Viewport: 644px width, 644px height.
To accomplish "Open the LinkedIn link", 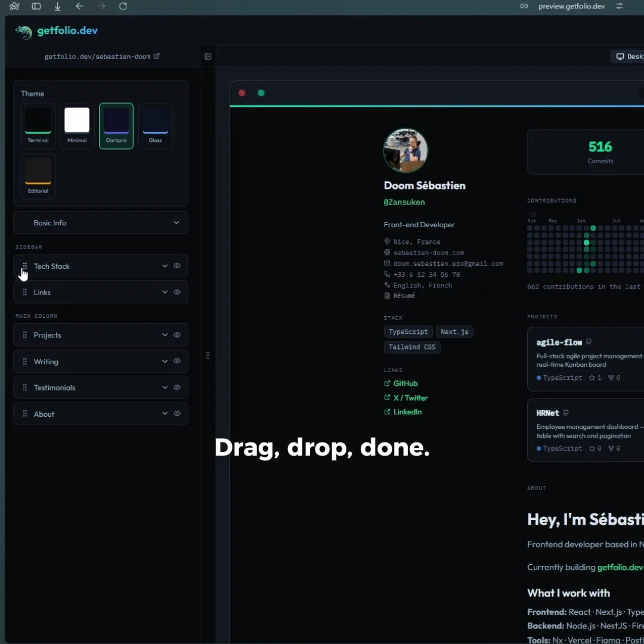I will point(407,411).
